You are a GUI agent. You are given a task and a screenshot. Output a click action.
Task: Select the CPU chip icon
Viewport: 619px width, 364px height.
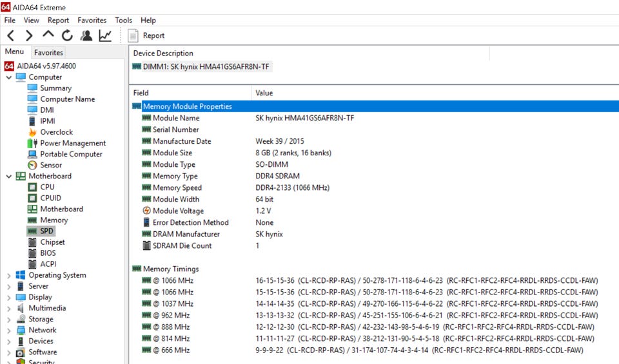click(x=32, y=187)
